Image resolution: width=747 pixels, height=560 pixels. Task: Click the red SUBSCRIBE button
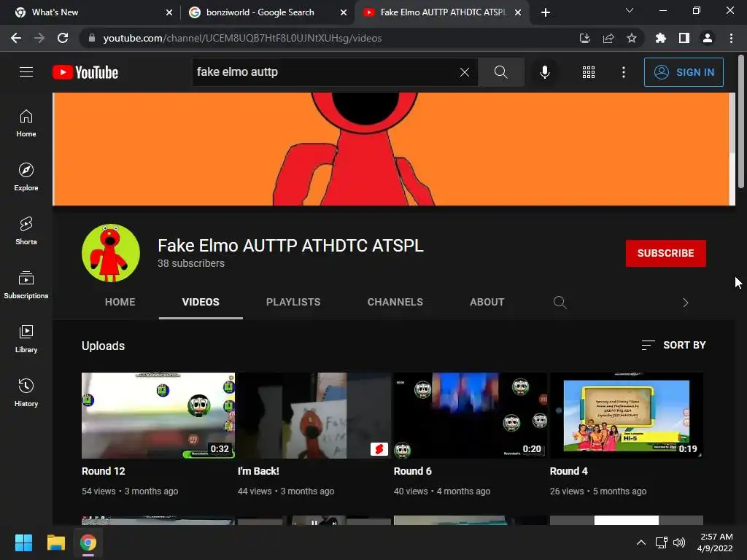pyautogui.click(x=665, y=253)
